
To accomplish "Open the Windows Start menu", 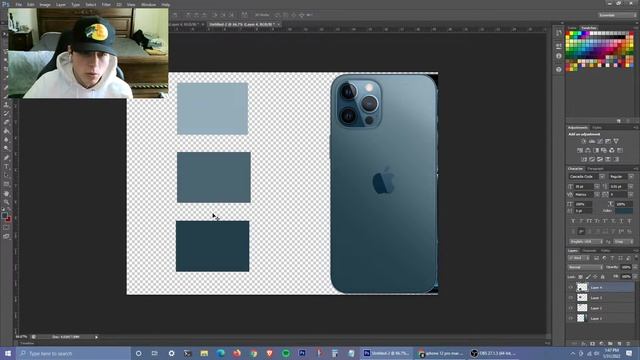I will pyautogui.click(x=8, y=353).
